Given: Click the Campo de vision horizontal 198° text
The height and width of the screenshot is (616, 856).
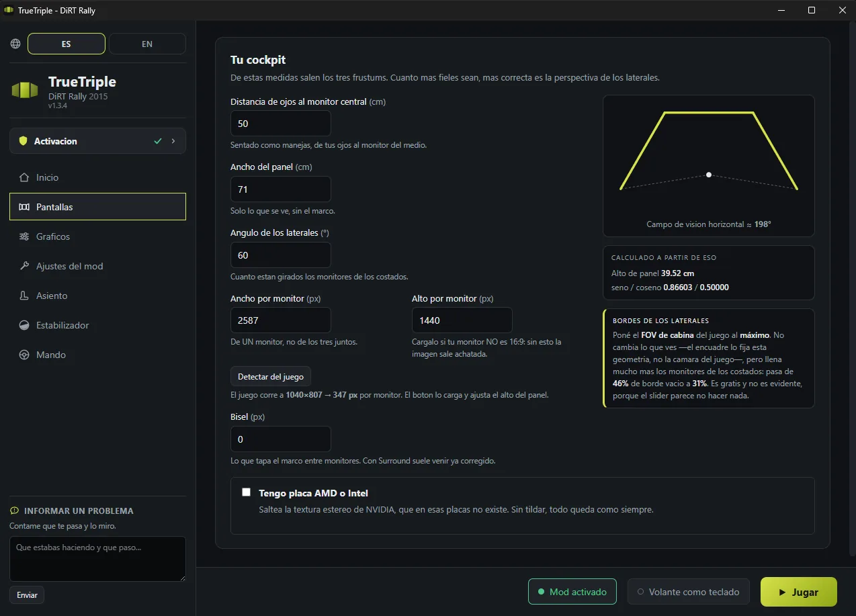Looking at the screenshot, I should click(709, 224).
